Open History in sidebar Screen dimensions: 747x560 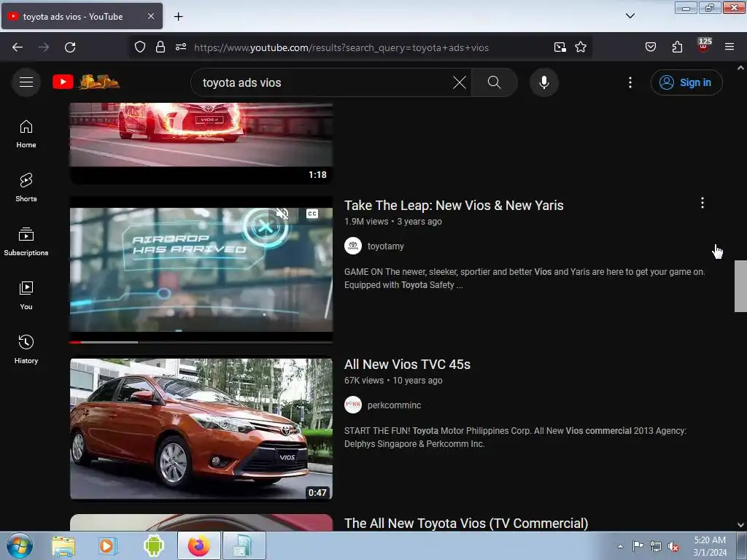(x=26, y=350)
